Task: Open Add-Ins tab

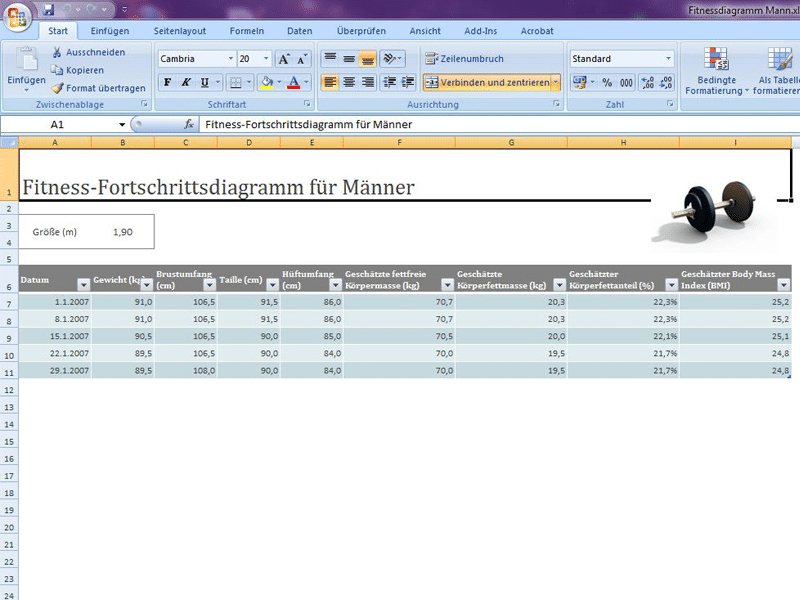Action: click(481, 31)
